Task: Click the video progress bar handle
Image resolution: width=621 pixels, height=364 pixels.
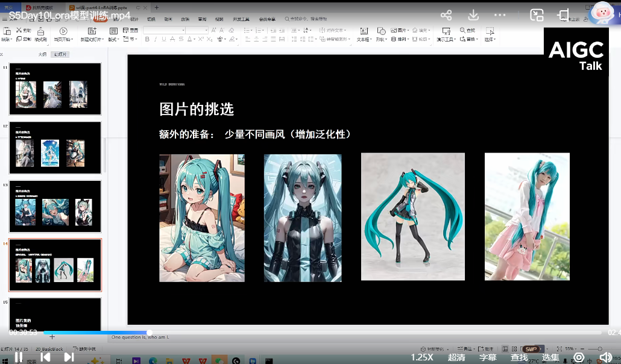Action: tap(150, 333)
